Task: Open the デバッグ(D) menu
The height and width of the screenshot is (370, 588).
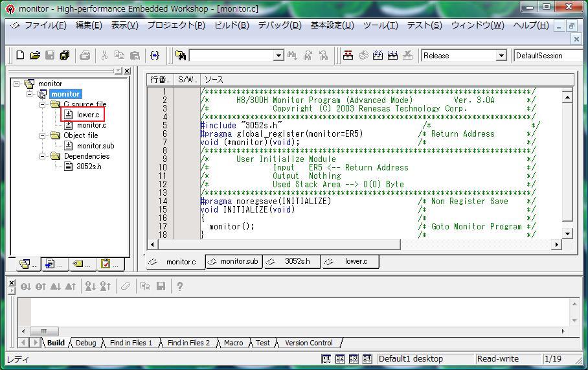Action: (x=279, y=25)
